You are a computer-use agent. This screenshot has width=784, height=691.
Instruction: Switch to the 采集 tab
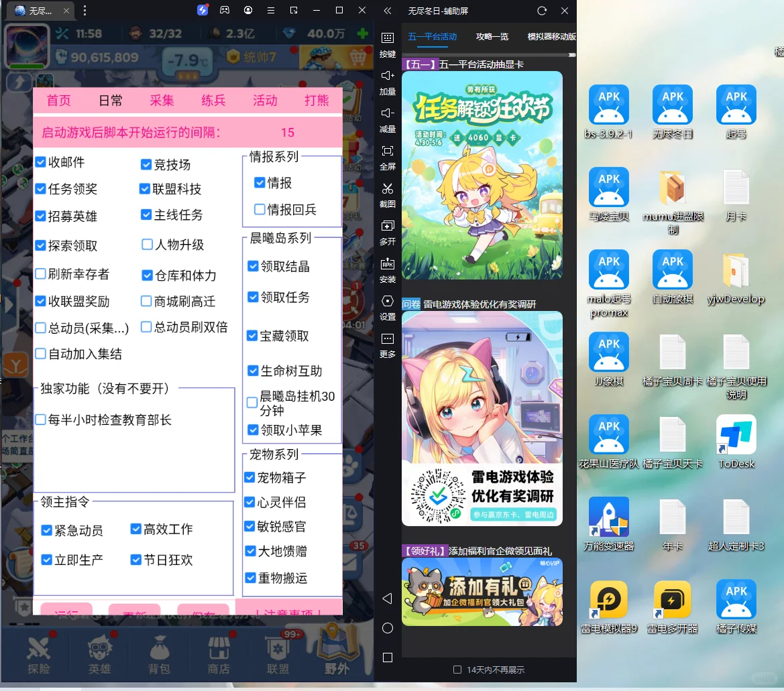pos(162,101)
